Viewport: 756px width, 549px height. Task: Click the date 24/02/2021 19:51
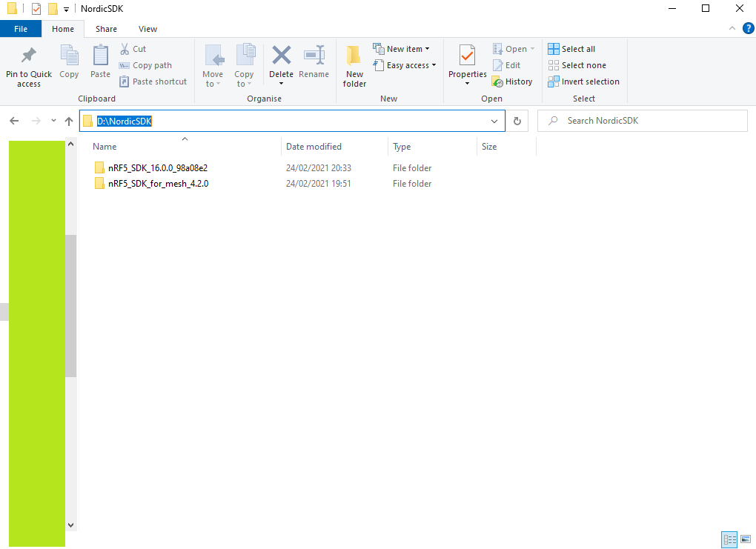coord(318,184)
